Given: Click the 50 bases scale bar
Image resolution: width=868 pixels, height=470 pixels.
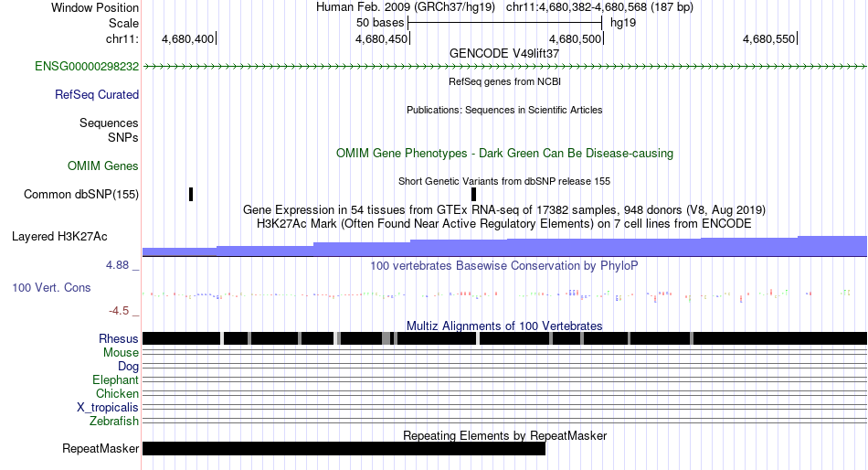Looking at the screenshot, I should [x=504, y=23].
